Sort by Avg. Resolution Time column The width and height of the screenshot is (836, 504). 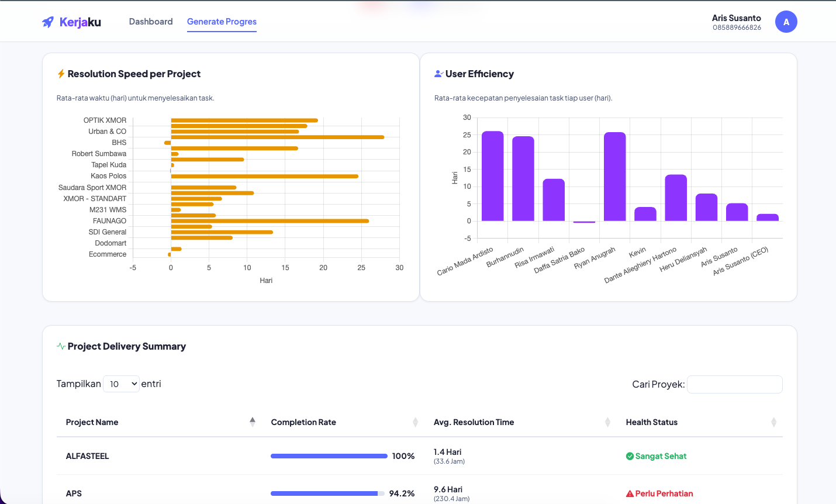(x=607, y=422)
